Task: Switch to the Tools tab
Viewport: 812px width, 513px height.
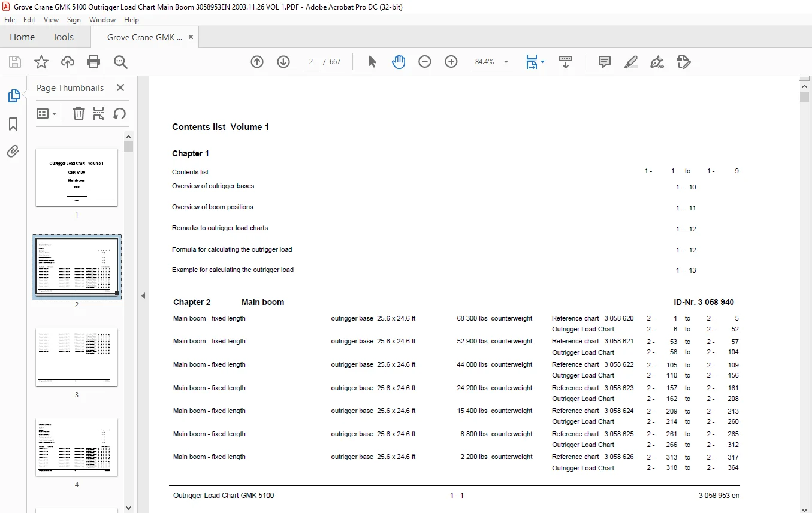Action: click(63, 37)
